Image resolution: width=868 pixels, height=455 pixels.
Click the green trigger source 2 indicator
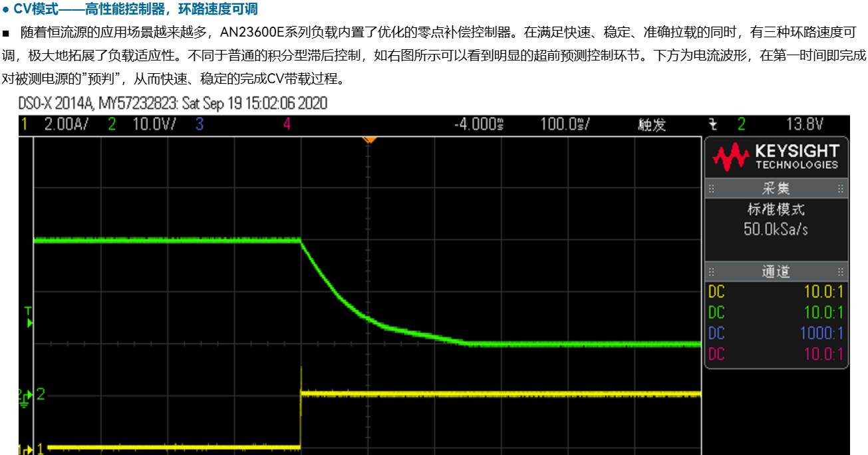tap(741, 124)
